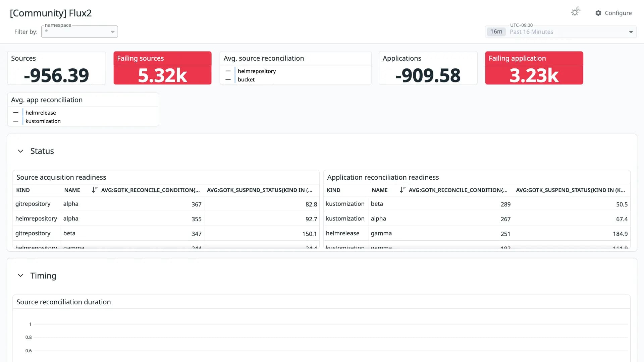
Task: Click the name cell beta in gitrepository beta row
Action: coord(69,233)
